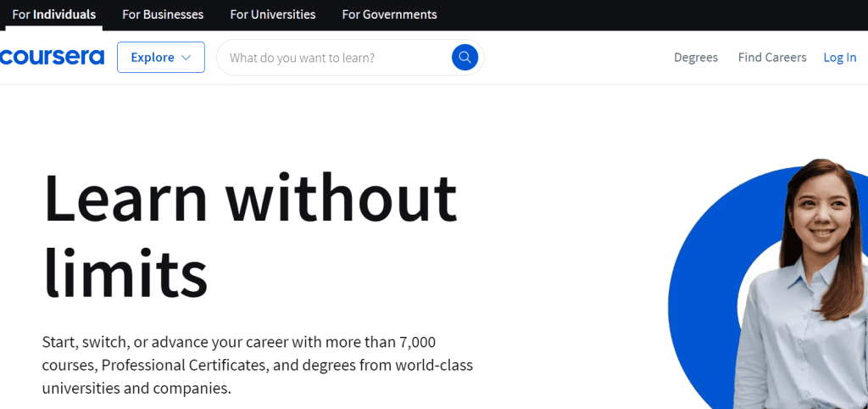Select the For Individuals tab
This screenshot has width=868, height=409.
pos(53,14)
